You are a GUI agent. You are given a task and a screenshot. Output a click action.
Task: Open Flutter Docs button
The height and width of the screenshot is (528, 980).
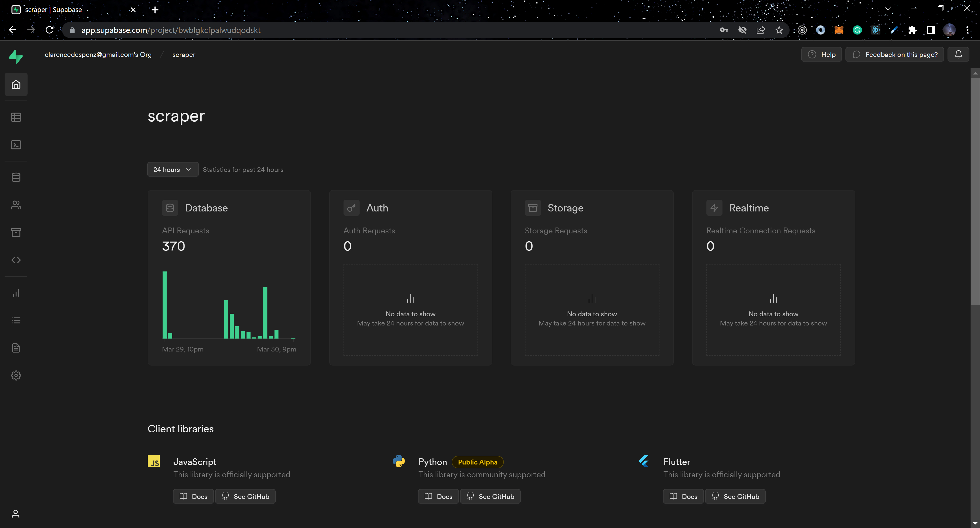point(683,496)
